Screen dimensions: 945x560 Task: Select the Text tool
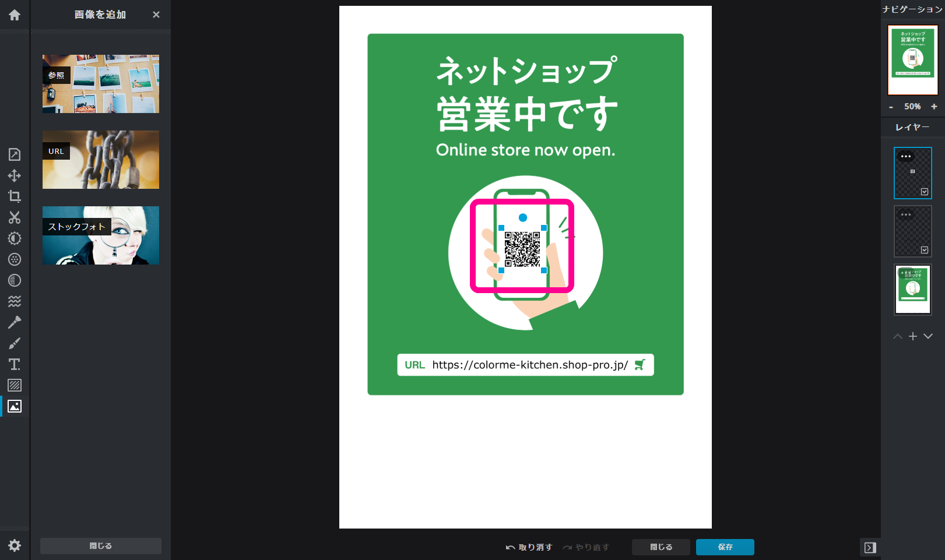click(x=15, y=364)
